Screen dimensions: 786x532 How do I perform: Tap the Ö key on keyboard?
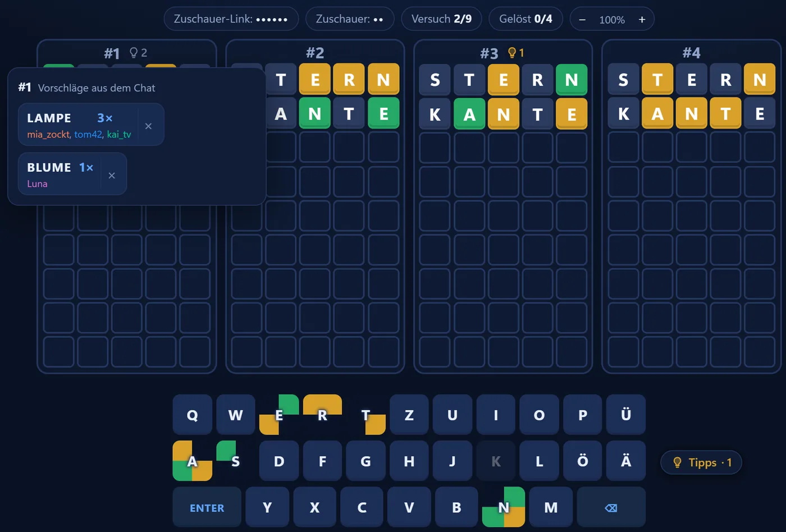(583, 461)
